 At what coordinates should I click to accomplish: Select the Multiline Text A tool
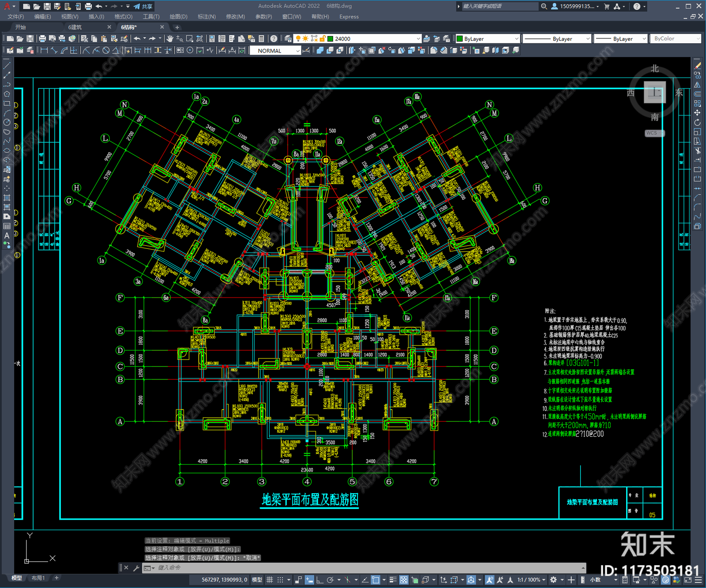7,236
